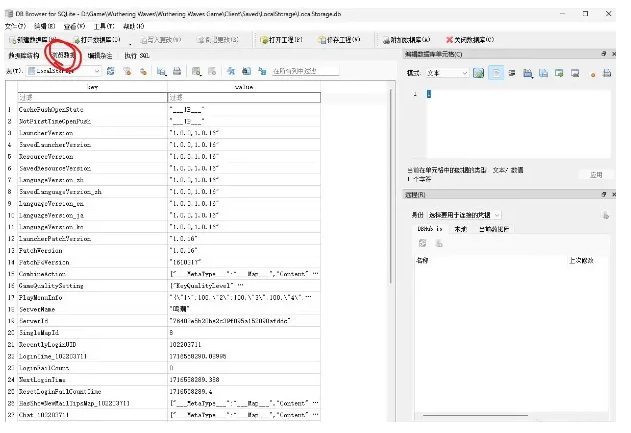Select the ServerName key cell
The image size is (631, 433).
click(x=93, y=309)
